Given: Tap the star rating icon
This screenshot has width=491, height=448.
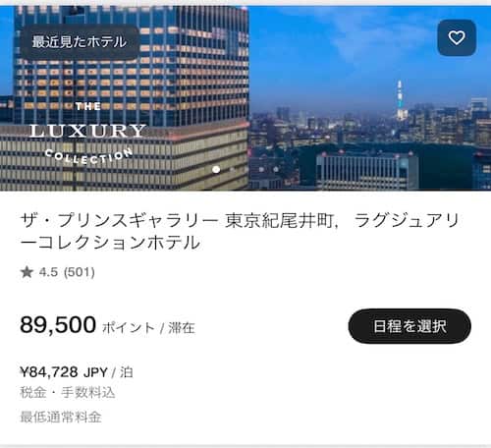Looking at the screenshot, I should click(27, 272).
